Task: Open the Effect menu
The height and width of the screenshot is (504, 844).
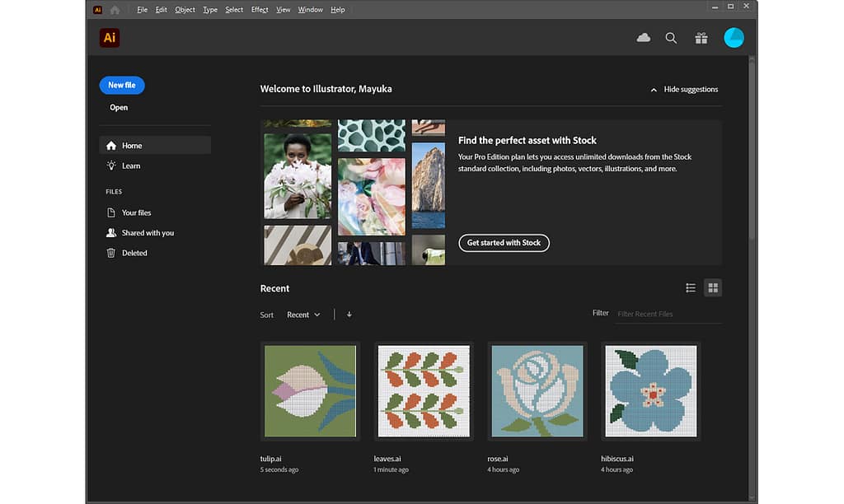Action: pos(260,10)
